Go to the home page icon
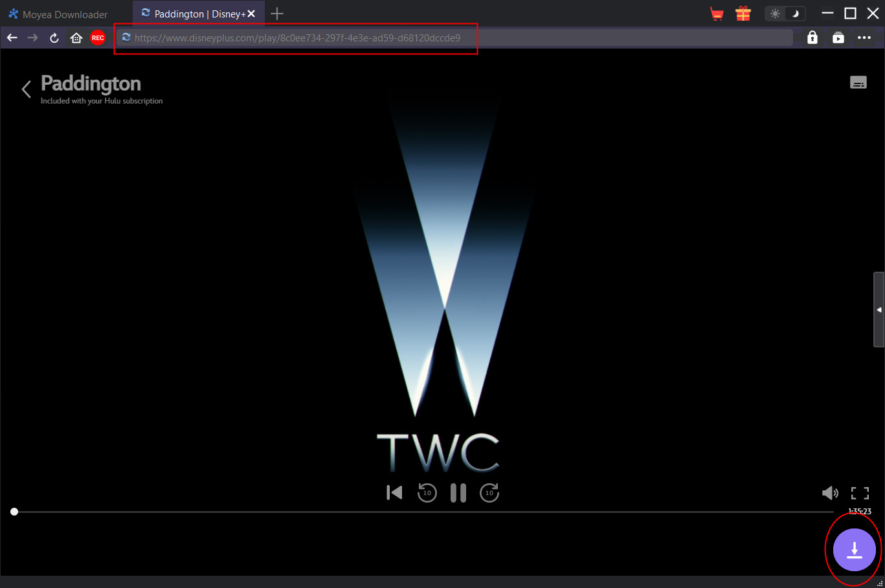This screenshot has height=588, width=885. click(x=76, y=38)
